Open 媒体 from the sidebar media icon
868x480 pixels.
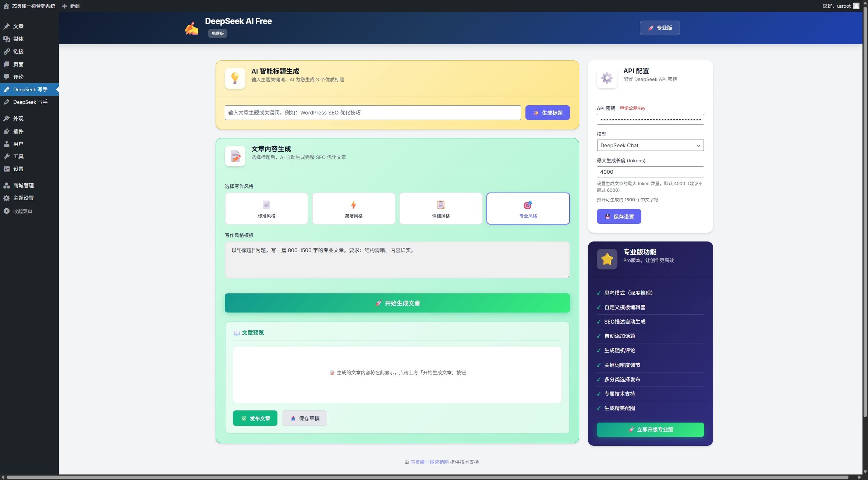coord(7,39)
